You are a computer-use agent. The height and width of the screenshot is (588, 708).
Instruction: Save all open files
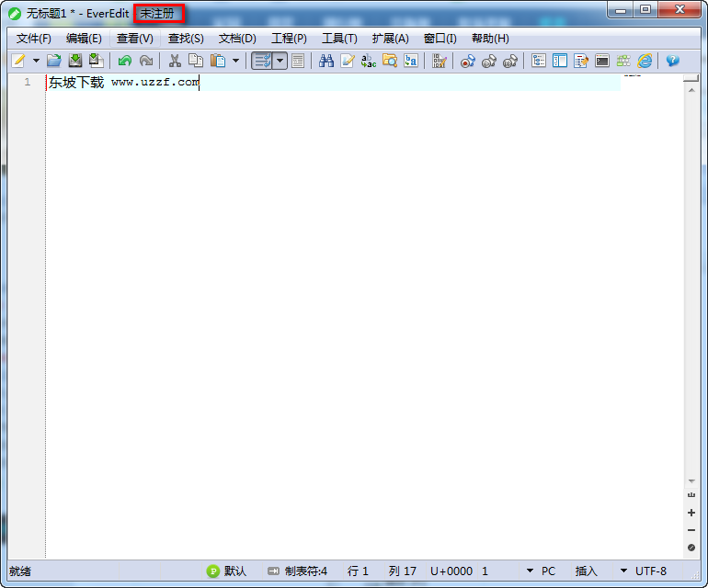coord(96,61)
